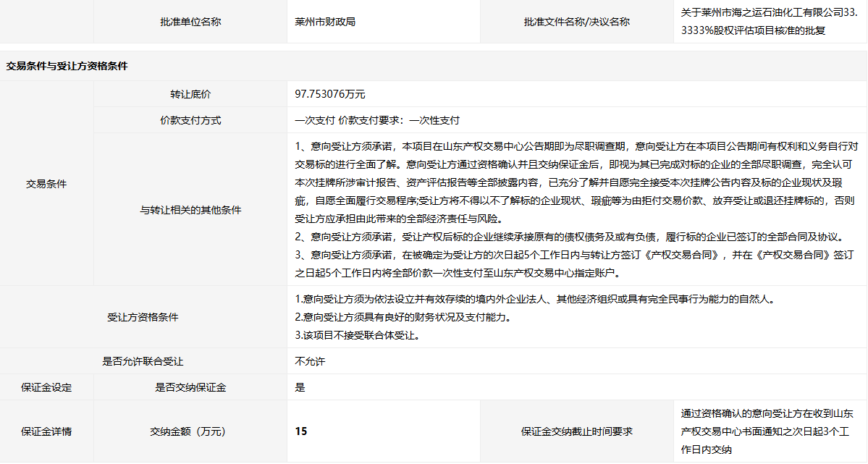Select the 莱州市财政局 value
The width and height of the screenshot is (868, 464).
coord(325,22)
